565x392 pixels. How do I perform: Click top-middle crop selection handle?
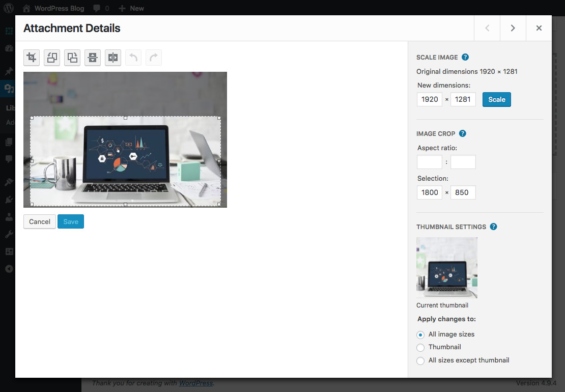coord(125,118)
